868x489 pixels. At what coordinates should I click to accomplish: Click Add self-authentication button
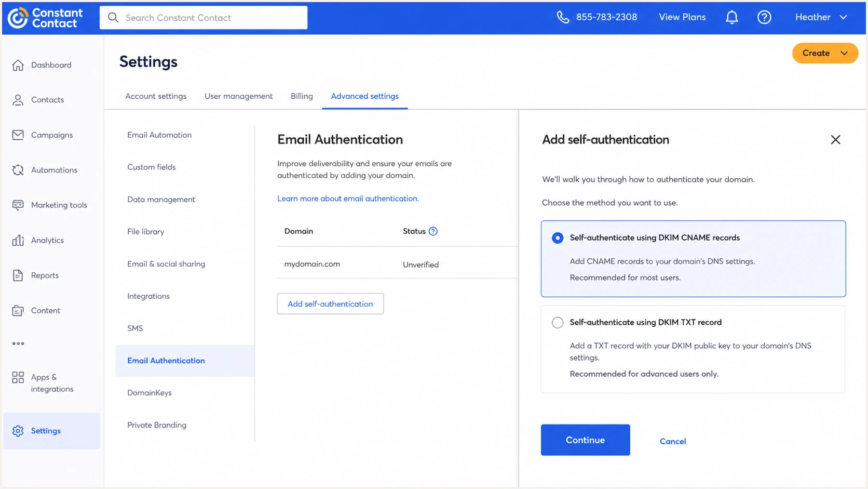click(x=330, y=304)
